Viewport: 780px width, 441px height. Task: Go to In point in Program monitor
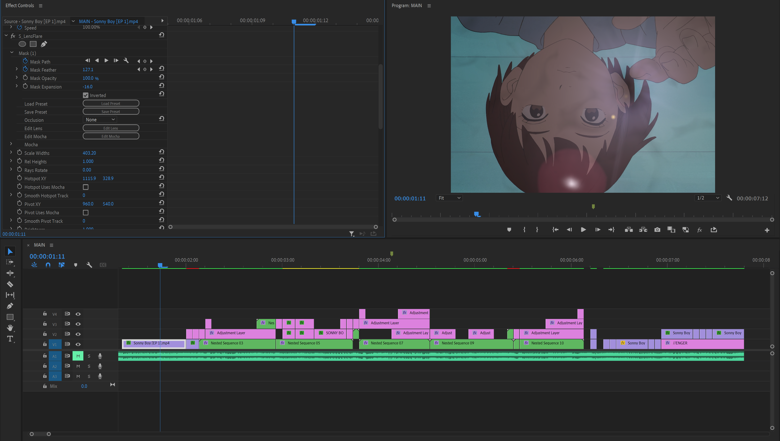pyautogui.click(x=555, y=230)
